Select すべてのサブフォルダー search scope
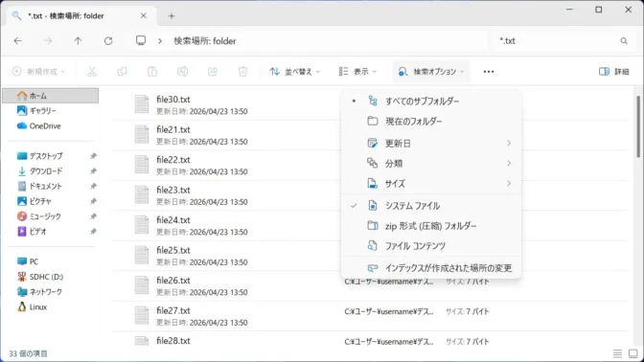Image resolution: width=644 pixels, height=362 pixels. [x=431, y=101]
